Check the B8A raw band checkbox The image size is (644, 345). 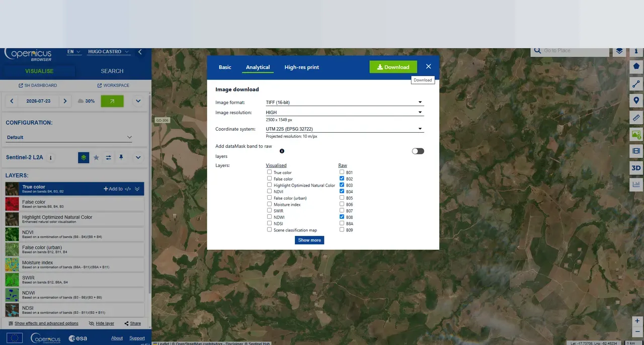pyautogui.click(x=342, y=223)
